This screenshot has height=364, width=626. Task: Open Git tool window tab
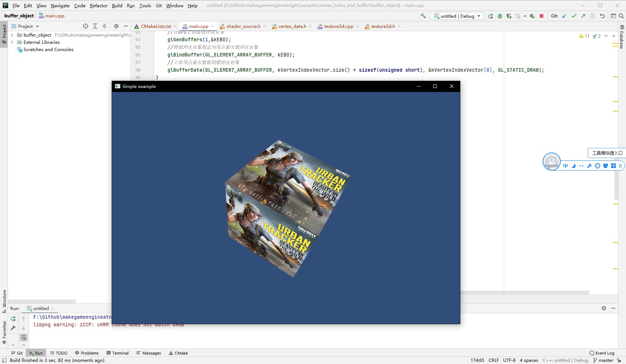coord(17,353)
